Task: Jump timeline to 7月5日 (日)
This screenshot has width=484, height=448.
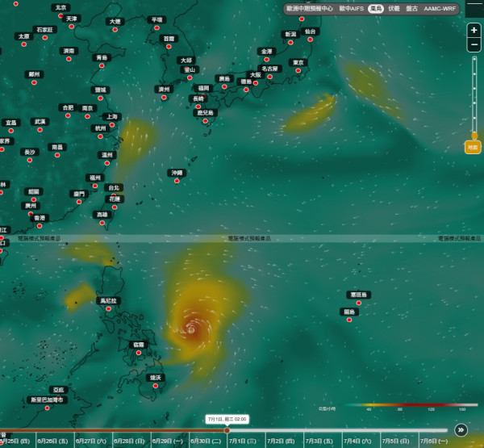Action: tap(396, 441)
